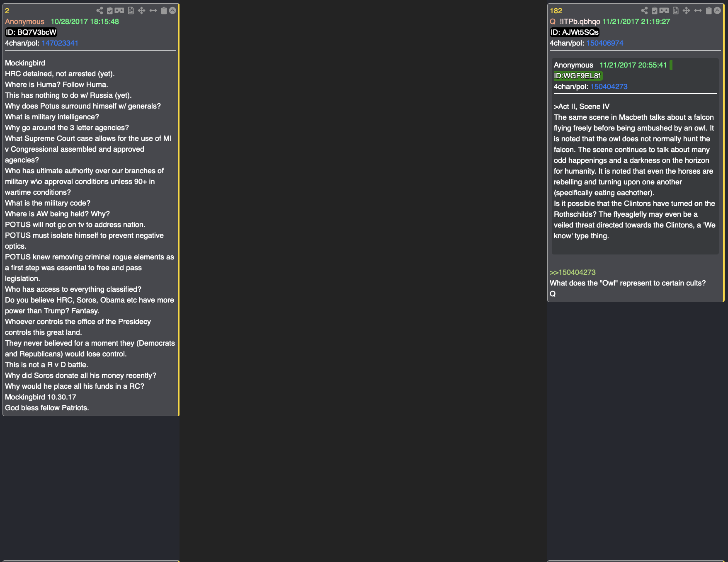Click the ID: AJWt5SQs badge
The width and height of the screenshot is (728, 562).
point(575,32)
